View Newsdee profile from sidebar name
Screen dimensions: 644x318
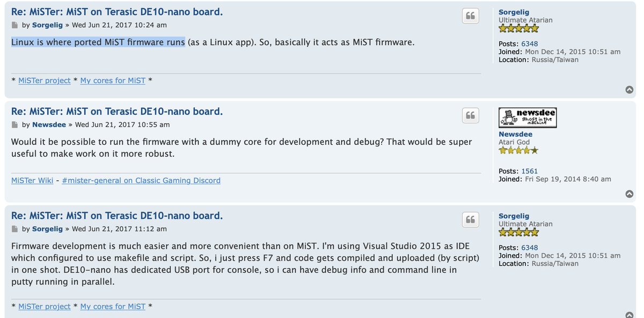(515, 134)
